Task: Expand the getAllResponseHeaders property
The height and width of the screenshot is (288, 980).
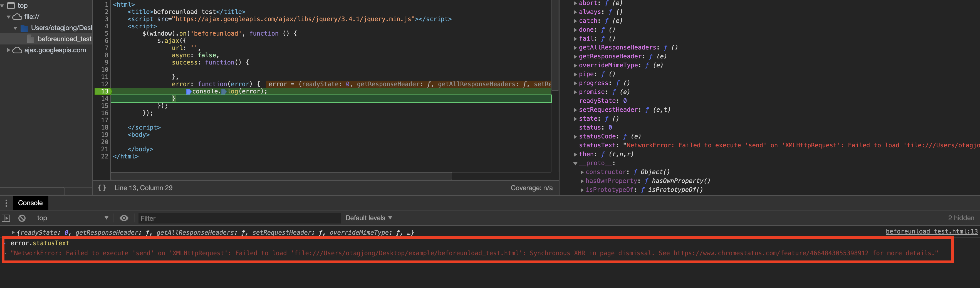Action: (576, 48)
